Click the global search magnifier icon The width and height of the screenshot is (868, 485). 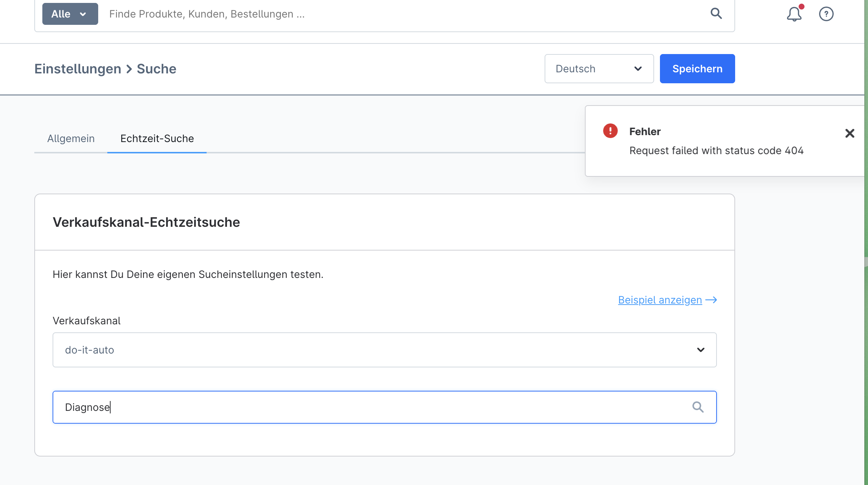coord(716,14)
